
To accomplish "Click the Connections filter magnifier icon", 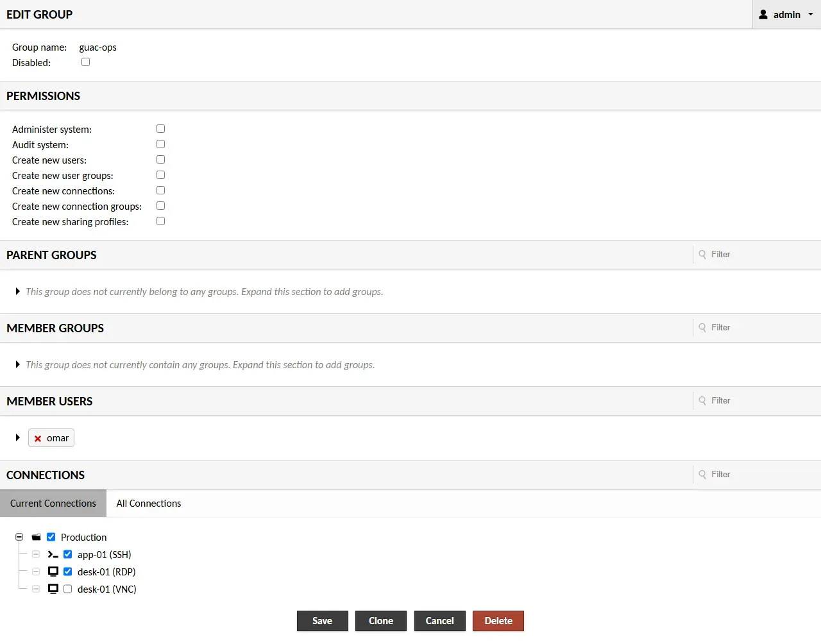I will [702, 475].
